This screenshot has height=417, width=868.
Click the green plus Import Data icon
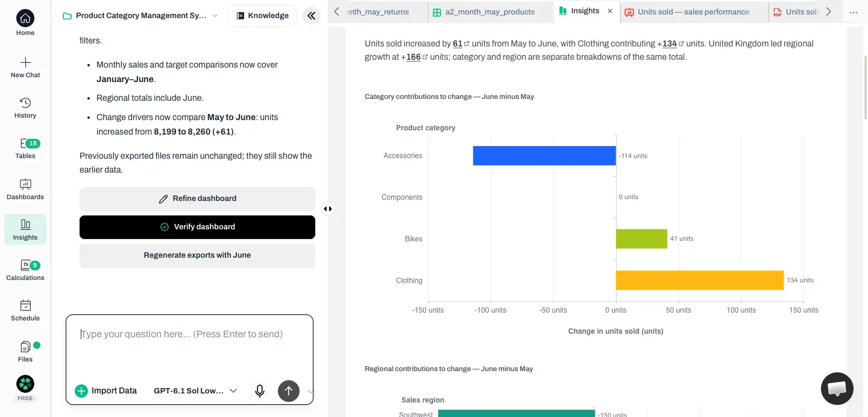[x=81, y=391]
